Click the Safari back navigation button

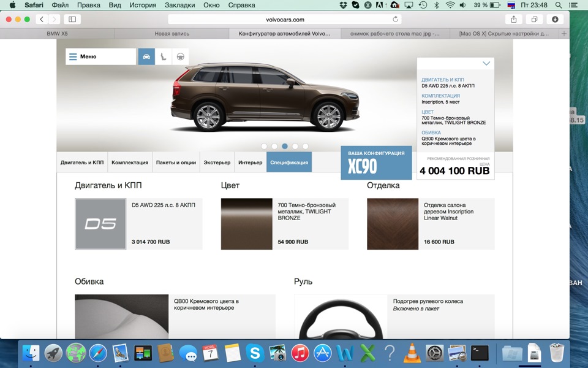(x=40, y=19)
